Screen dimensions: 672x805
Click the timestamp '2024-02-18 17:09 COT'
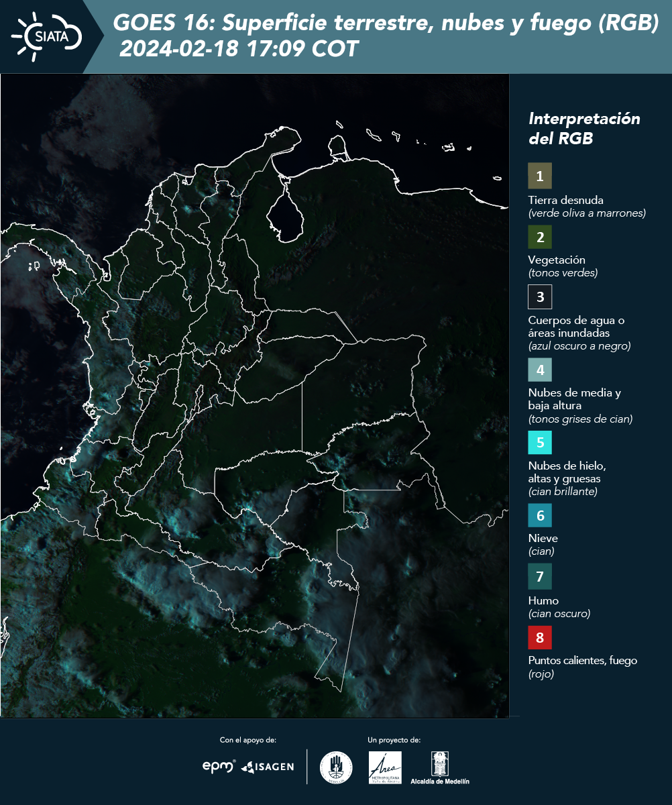[x=239, y=49]
